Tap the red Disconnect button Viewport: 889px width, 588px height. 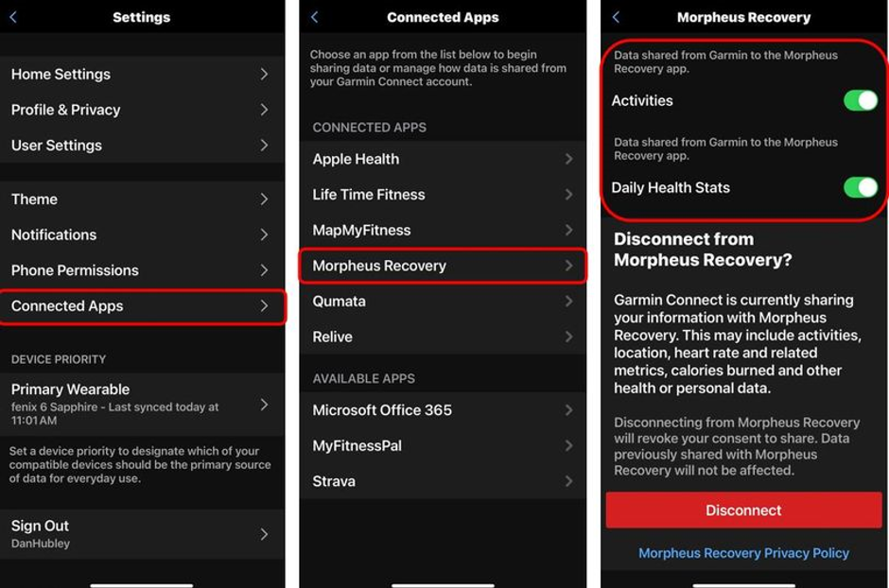[x=743, y=510]
